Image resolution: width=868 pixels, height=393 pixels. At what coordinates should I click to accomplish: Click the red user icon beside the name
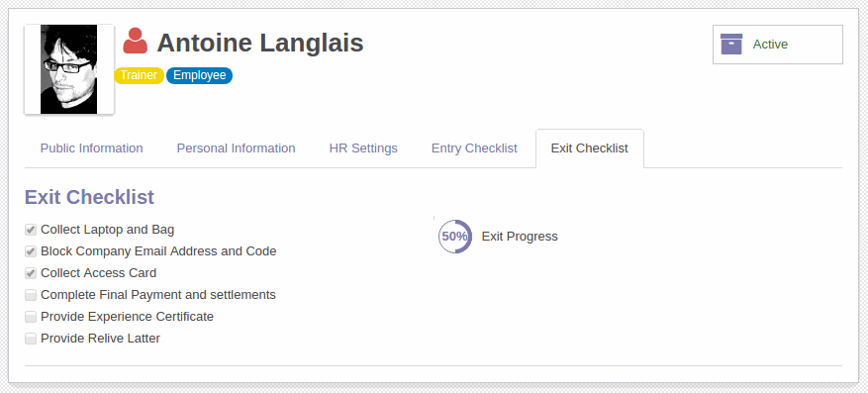tap(135, 41)
